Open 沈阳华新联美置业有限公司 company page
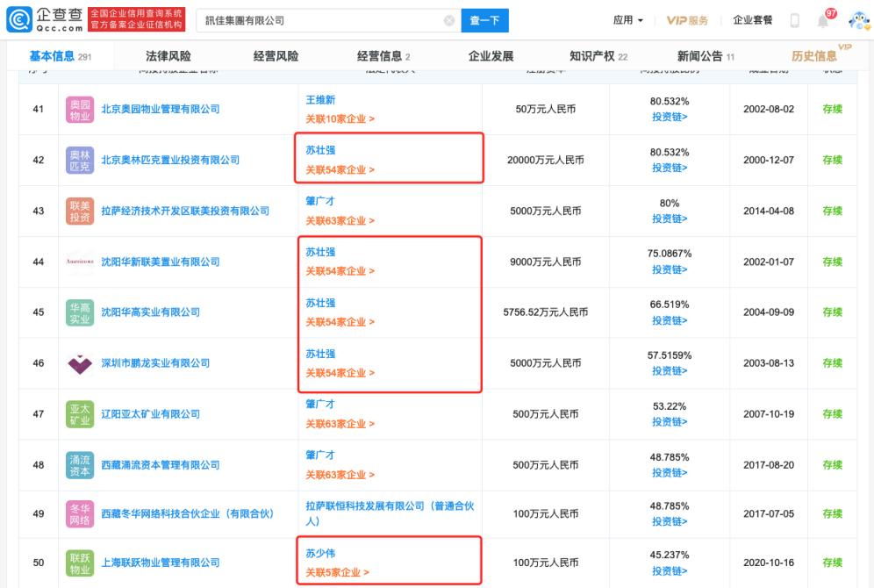 [161, 262]
